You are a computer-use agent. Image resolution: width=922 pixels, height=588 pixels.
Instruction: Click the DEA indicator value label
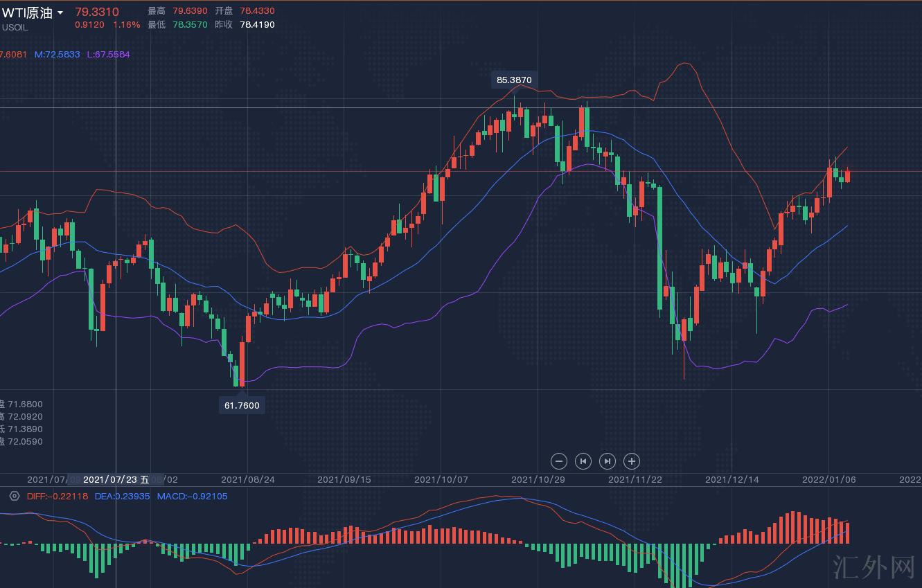coord(122,496)
